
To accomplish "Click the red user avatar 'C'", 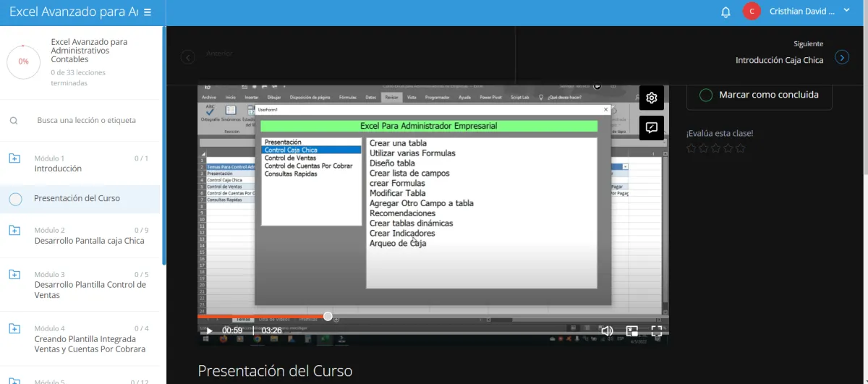I will [752, 12].
